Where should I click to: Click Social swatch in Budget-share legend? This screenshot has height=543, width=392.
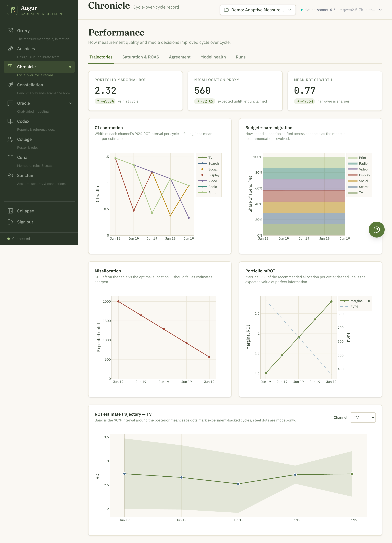[353, 181]
